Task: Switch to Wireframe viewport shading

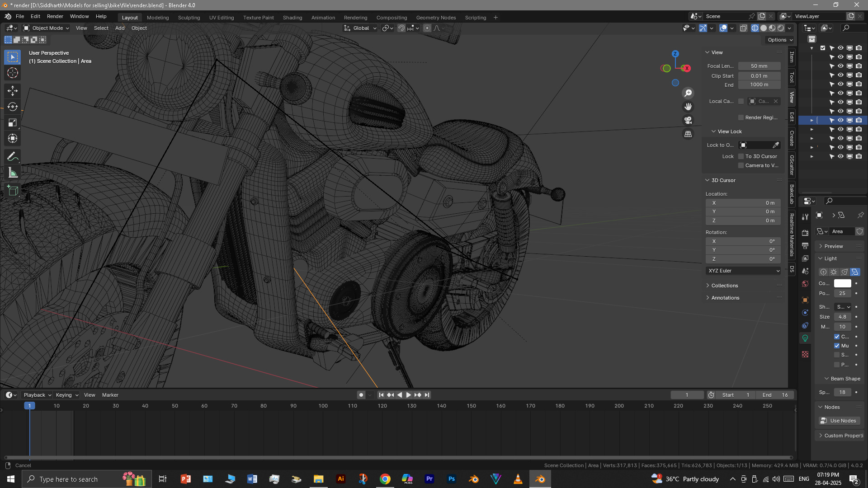Action: [755, 28]
